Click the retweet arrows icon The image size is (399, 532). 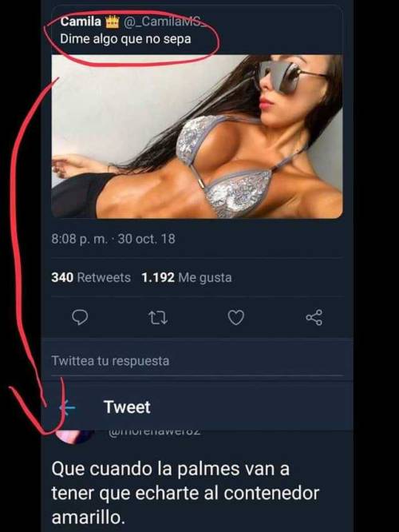pos(158,318)
